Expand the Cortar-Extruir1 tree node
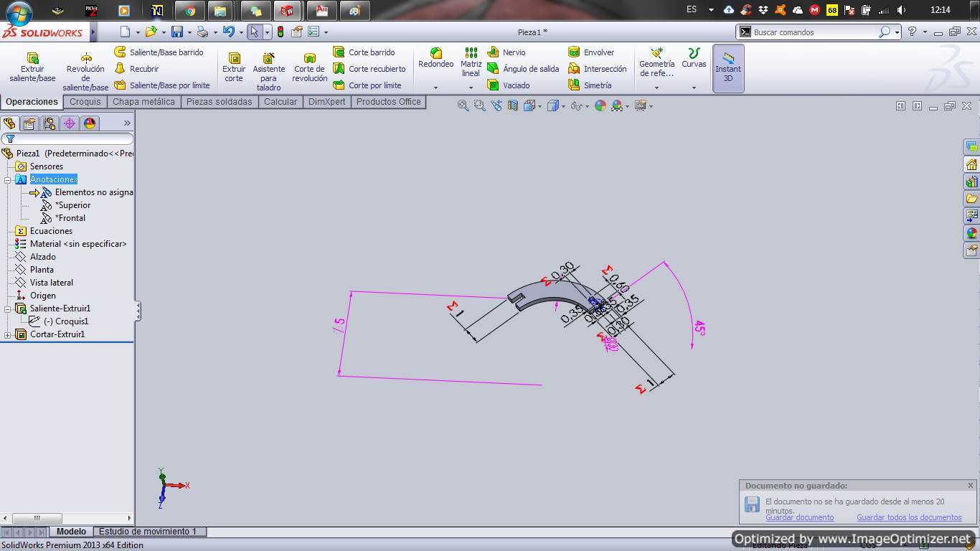Viewport: 980px width, 551px height. pyautogui.click(x=8, y=334)
